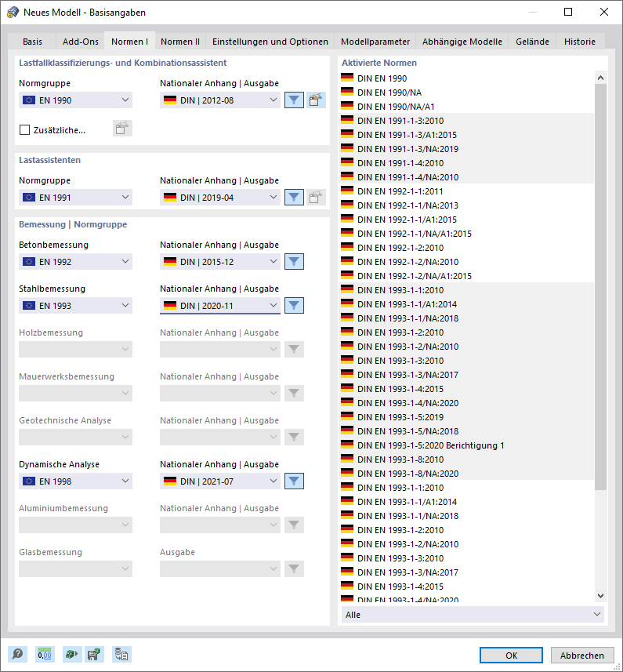Open the DIN | 2019-04 national annex dropdown

click(x=220, y=198)
